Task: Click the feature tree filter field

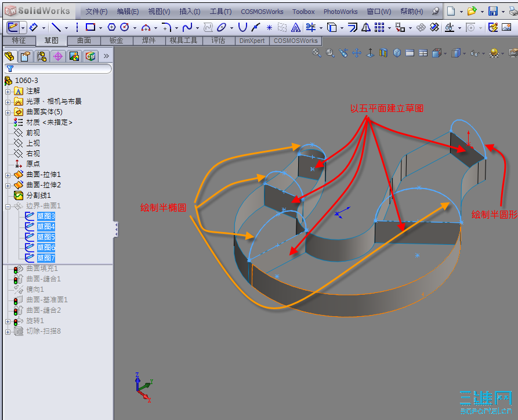Action: tap(58, 68)
